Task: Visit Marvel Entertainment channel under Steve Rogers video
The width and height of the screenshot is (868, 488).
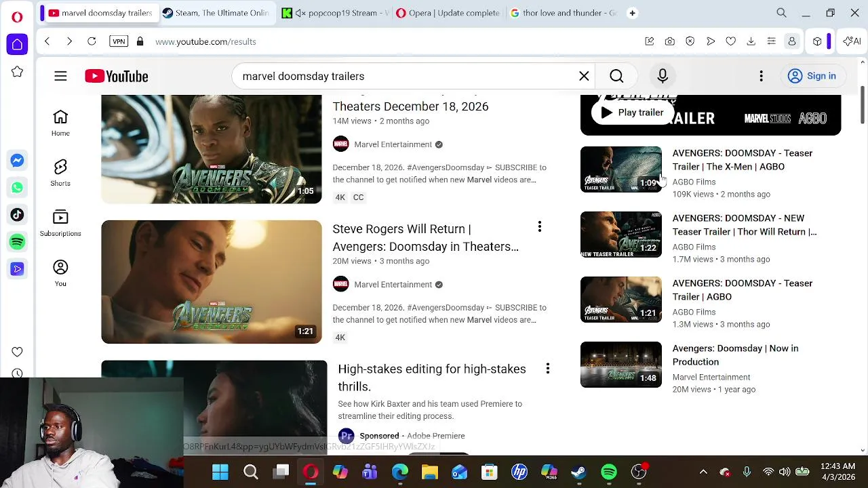Action: pos(393,285)
